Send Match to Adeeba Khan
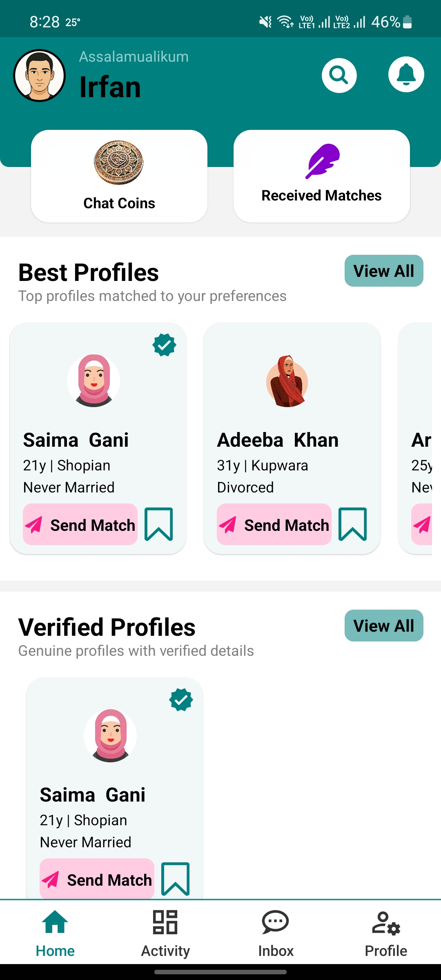 point(274,524)
